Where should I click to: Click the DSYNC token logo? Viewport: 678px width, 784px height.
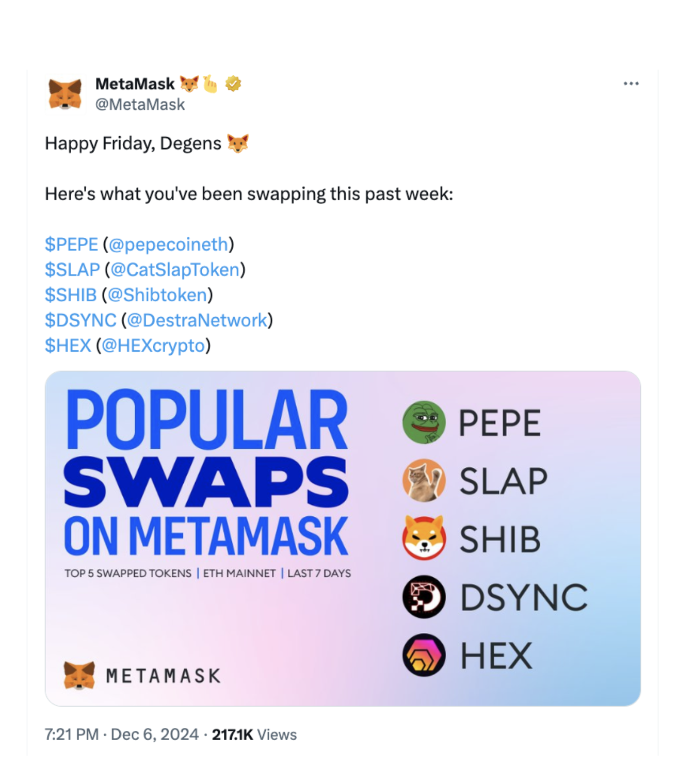coord(424,597)
